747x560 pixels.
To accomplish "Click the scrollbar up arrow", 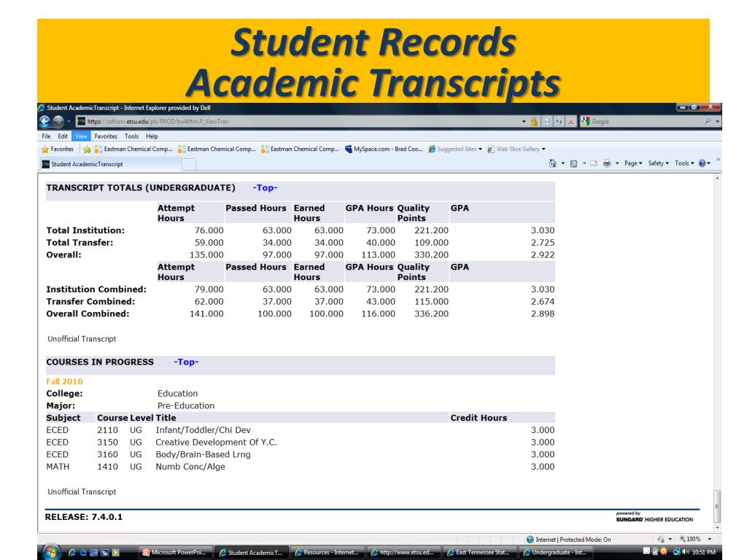I will (717, 178).
